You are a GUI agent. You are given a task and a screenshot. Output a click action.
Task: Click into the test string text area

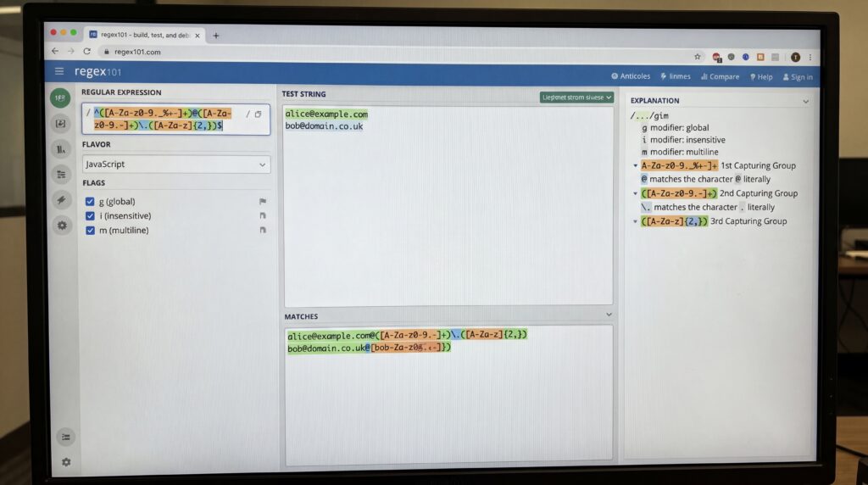(448, 206)
